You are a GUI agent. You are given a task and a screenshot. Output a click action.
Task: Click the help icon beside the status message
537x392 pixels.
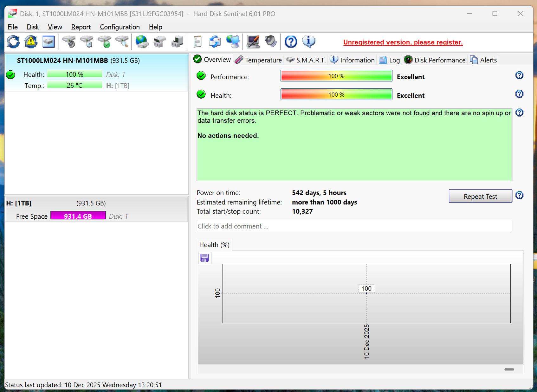point(519,113)
